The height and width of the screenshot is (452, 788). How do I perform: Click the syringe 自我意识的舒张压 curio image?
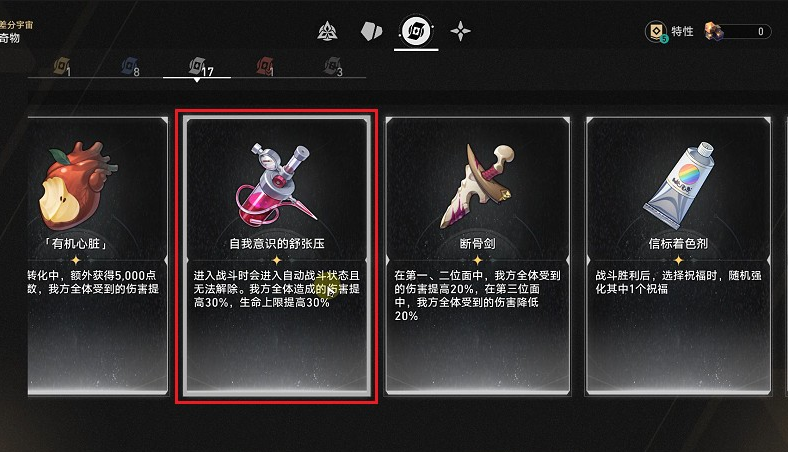click(x=275, y=185)
